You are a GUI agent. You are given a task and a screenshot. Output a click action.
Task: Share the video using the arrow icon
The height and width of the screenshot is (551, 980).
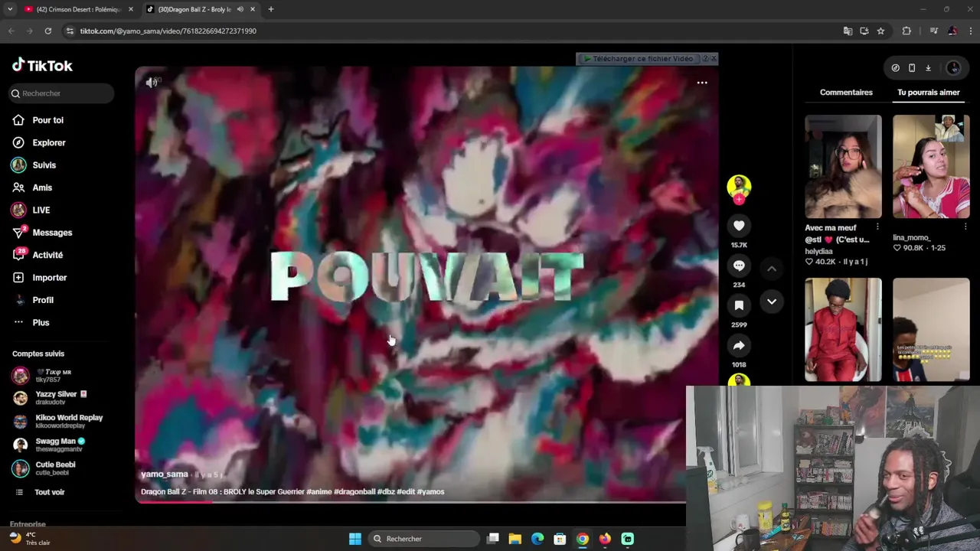(x=739, y=346)
